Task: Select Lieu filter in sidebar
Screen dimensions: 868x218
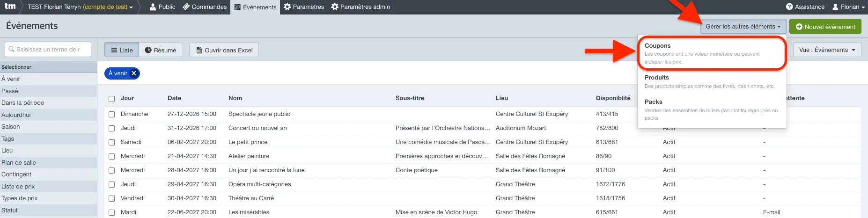Action: click(x=48, y=150)
